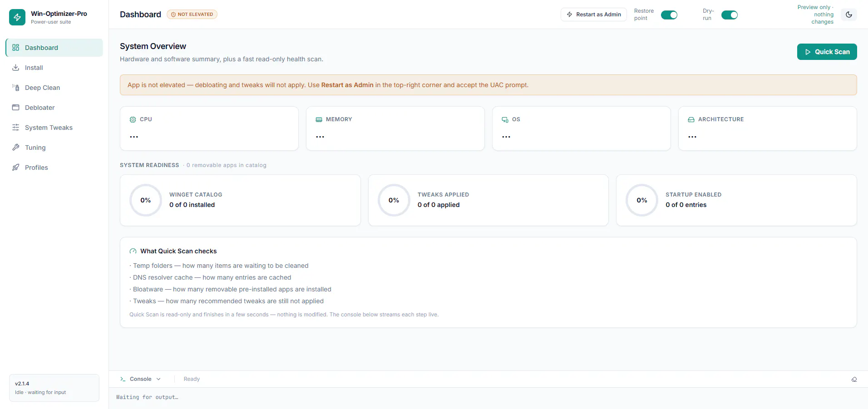Start a Quick Scan
Screen dimensions: 868x409
pyautogui.click(x=827, y=52)
